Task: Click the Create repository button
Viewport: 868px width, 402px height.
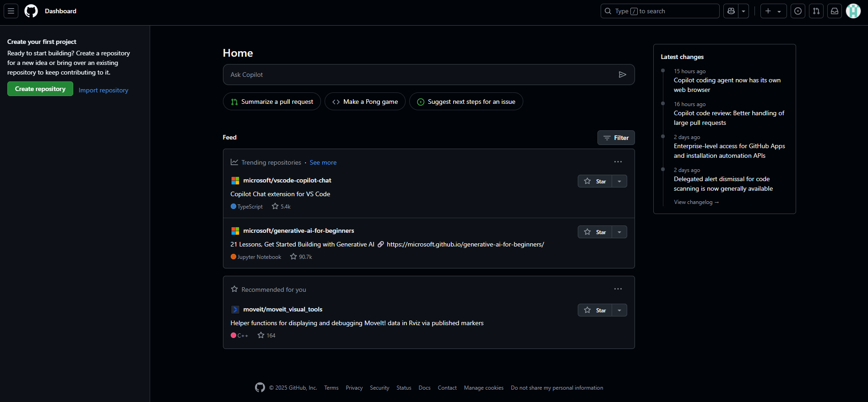Action: 40,89
